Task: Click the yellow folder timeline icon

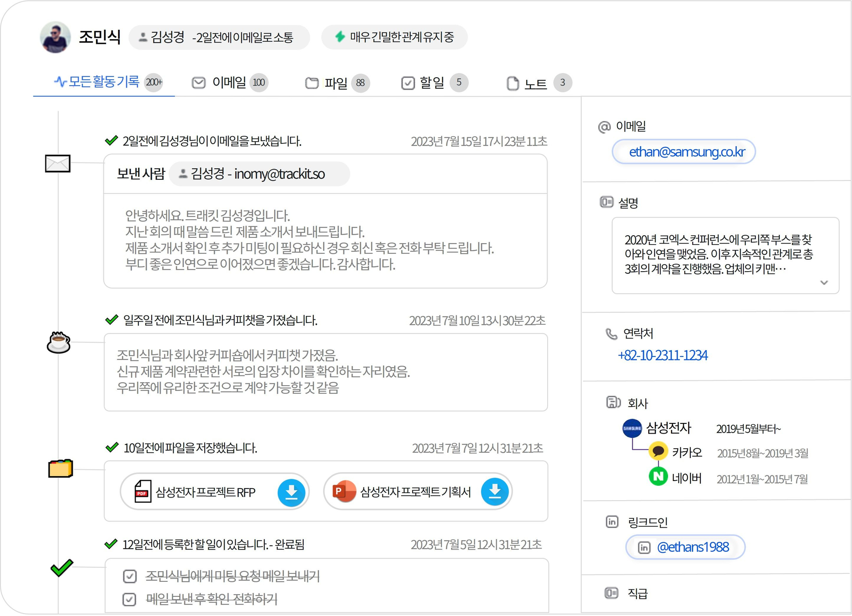Action: click(60, 469)
